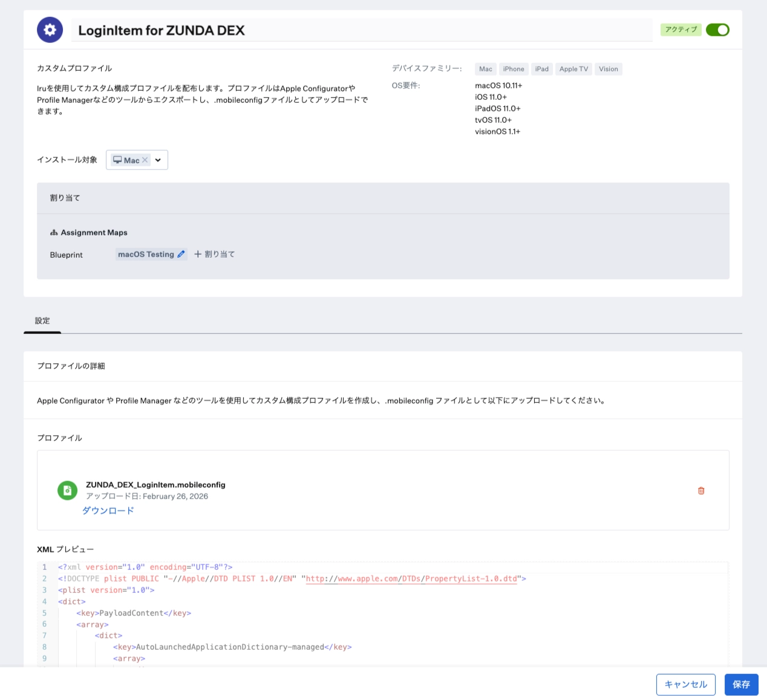Click the Assignment Maps hierarchy icon
Viewport: 767px width, 700px height.
(54, 233)
